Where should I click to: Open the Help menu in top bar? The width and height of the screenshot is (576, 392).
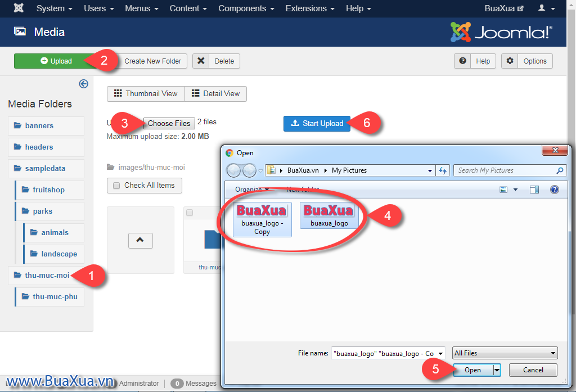point(358,8)
